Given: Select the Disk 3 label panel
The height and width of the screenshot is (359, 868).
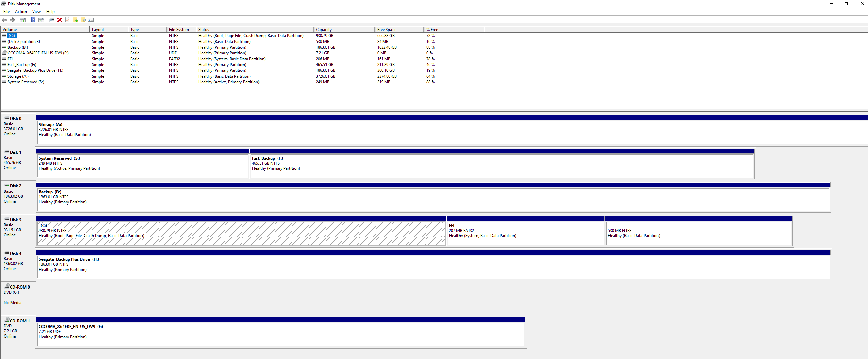Looking at the screenshot, I should (x=18, y=230).
